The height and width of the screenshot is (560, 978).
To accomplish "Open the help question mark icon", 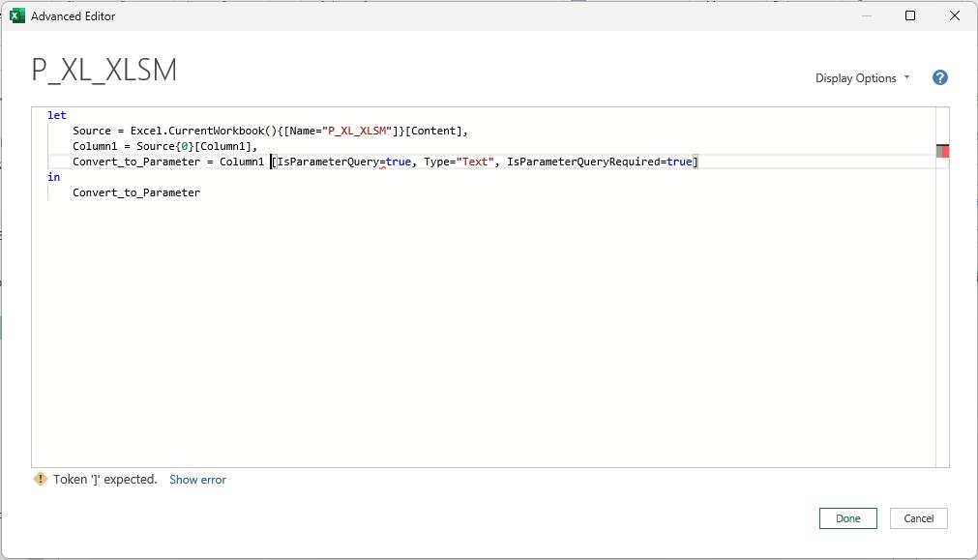I will tap(940, 78).
